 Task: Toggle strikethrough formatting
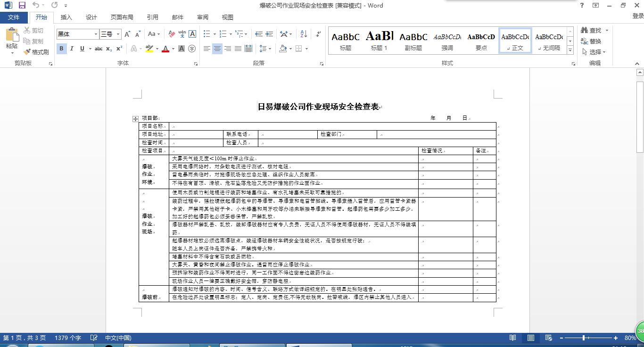click(99, 49)
